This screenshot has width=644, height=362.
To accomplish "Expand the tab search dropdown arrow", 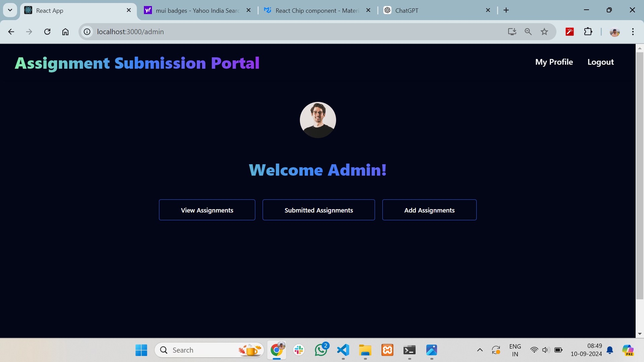I will coord(10,10).
